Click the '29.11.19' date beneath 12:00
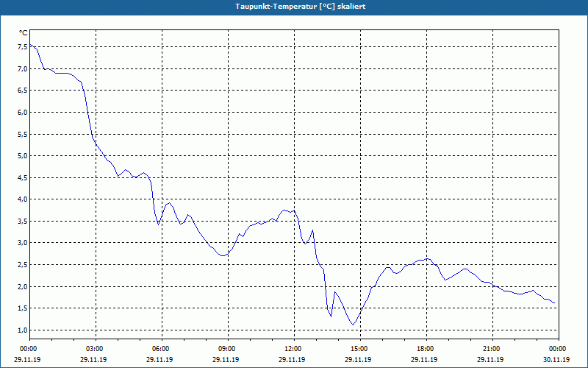Screen dimensions: 588x368 (292, 359)
